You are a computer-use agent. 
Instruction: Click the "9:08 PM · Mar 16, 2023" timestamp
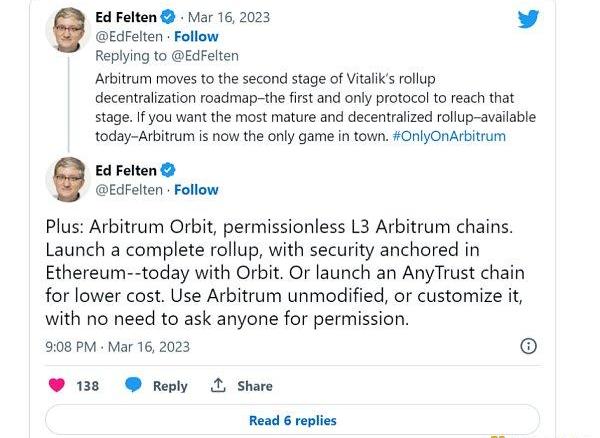[x=118, y=347]
